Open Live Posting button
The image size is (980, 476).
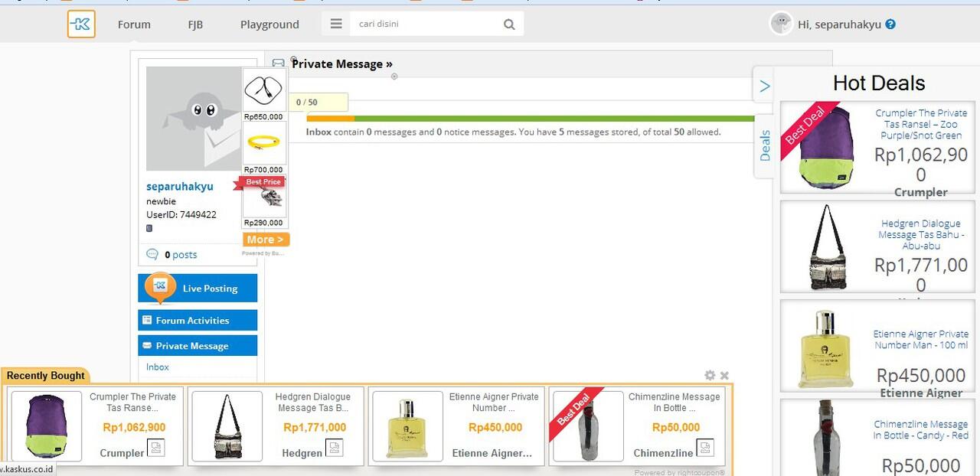[x=198, y=289]
